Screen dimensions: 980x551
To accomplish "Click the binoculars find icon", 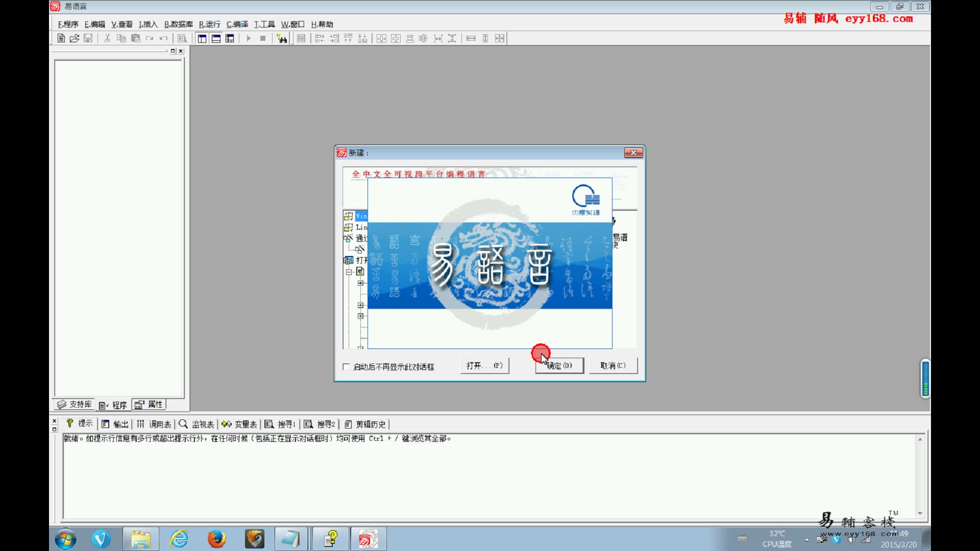I will [x=282, y=38].
